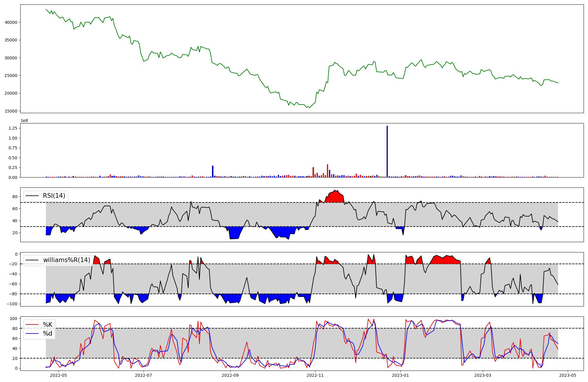Viewport: 588px width, 382px height.
Task: Click the 15000 price axis label
Action: coord(12,111)
